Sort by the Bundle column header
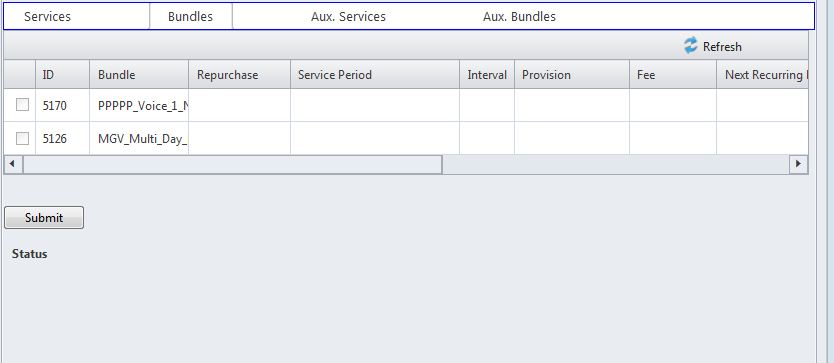This screenshot has height=363, width=834. click(x=139, y=75)
